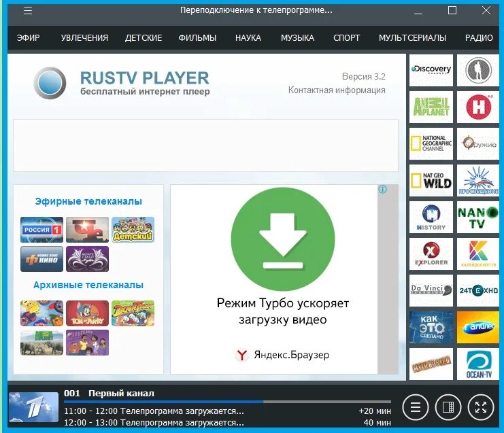Toggle the side panel layout button
This screenshot has height=433, width=504.
click(448, 407)
